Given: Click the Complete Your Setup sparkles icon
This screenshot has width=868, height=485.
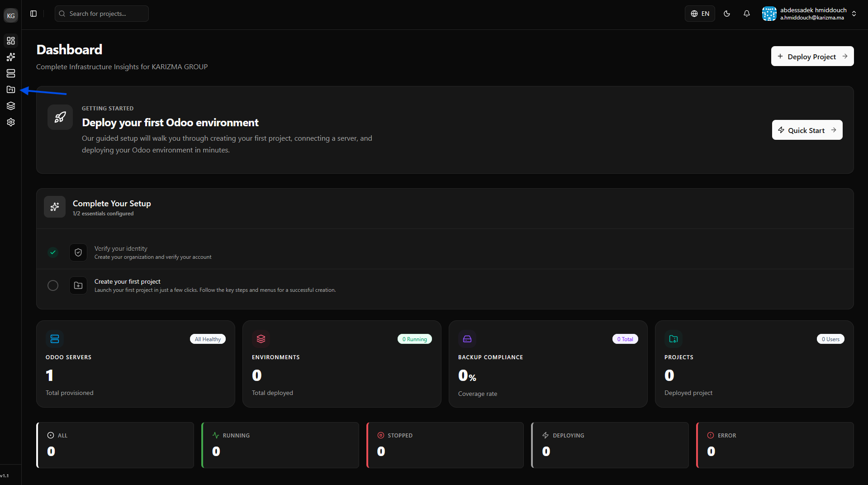Looking at the screenshot, I should pyautogui.click(x=55, y=207).
